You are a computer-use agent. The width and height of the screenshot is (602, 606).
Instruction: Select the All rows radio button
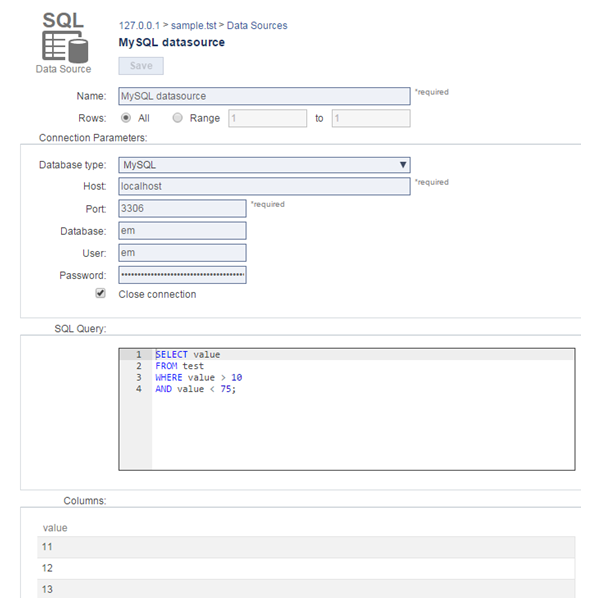[126, 117]
